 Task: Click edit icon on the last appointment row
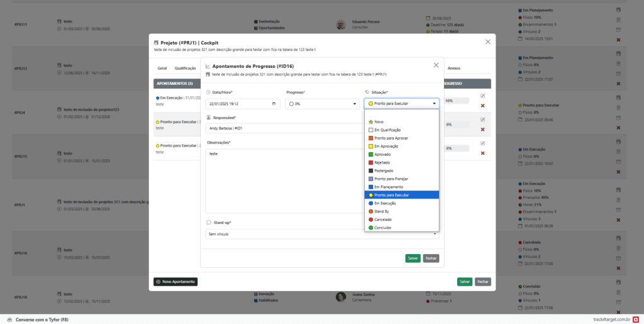coord(482,143)
